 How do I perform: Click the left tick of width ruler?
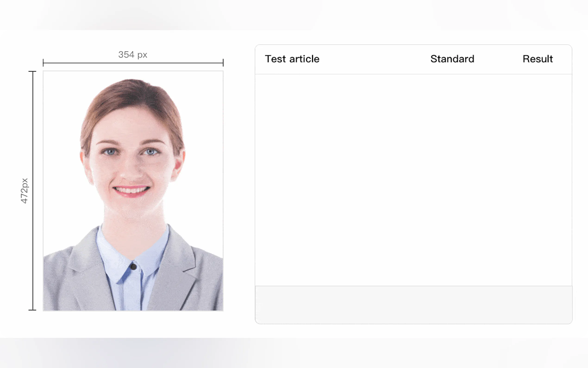(x=43, y=63)
